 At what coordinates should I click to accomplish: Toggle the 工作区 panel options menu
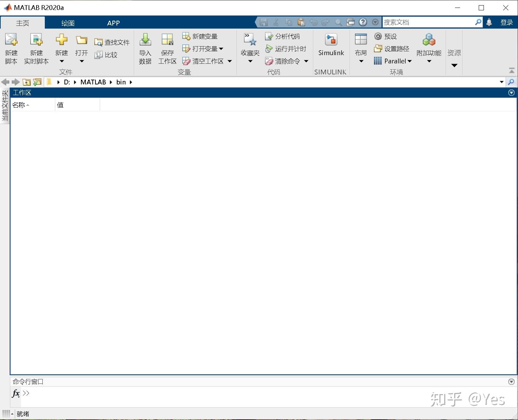point(511,92)
